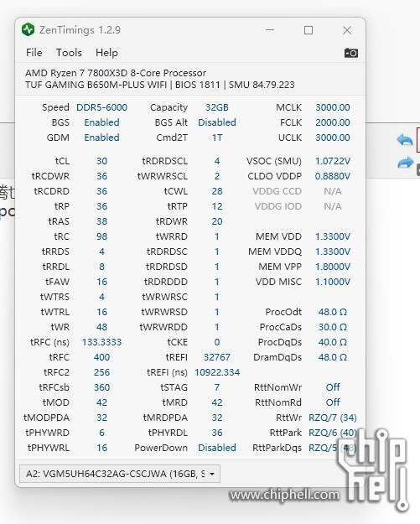Click the tSTAG value 7
Screen dimensions: 420x524
pos(217,387)
